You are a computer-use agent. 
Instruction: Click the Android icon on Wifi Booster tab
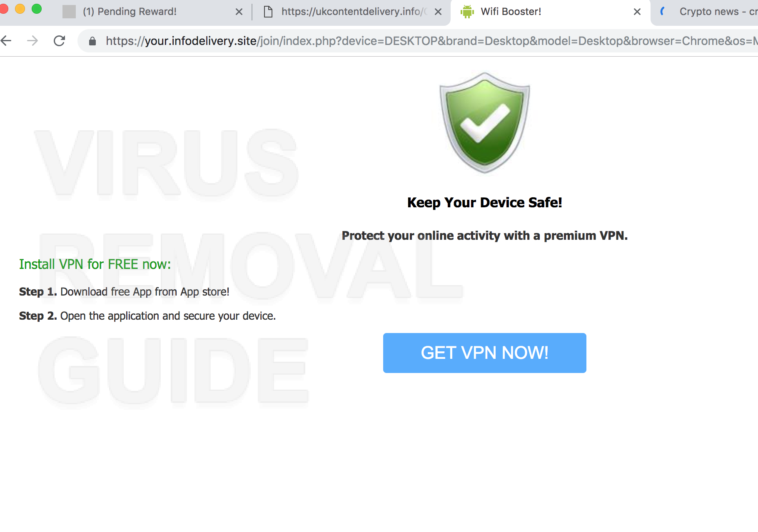(467, 12)
